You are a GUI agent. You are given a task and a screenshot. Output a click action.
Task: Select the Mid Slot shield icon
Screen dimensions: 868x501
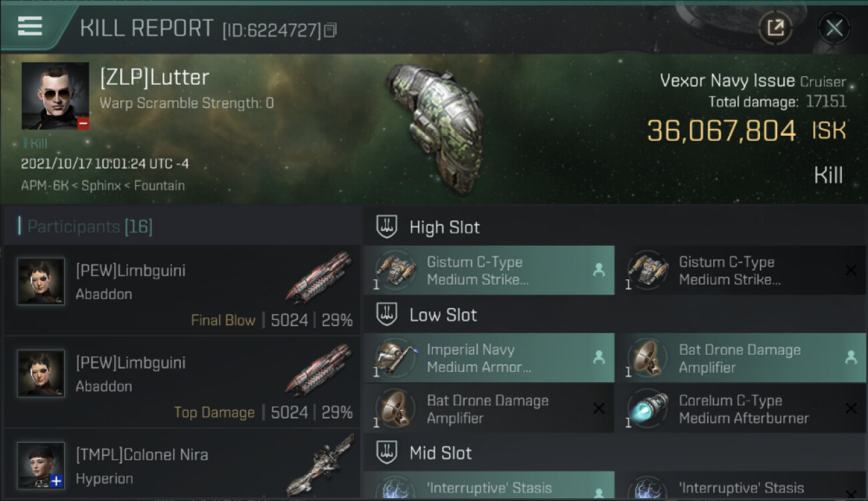pos(387,453)
